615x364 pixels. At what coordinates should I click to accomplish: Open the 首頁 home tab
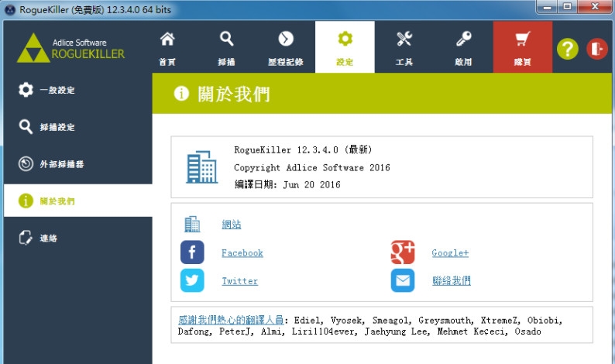167,47
